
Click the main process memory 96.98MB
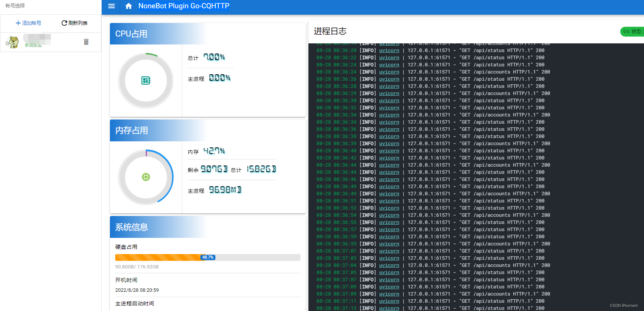[x=225, y=190]
